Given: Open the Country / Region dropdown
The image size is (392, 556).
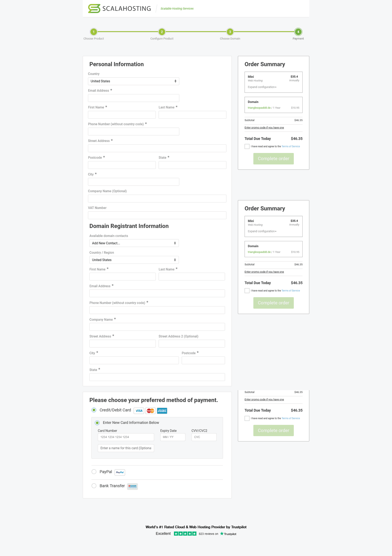Looking at the screenshot, I should point(134,260).
